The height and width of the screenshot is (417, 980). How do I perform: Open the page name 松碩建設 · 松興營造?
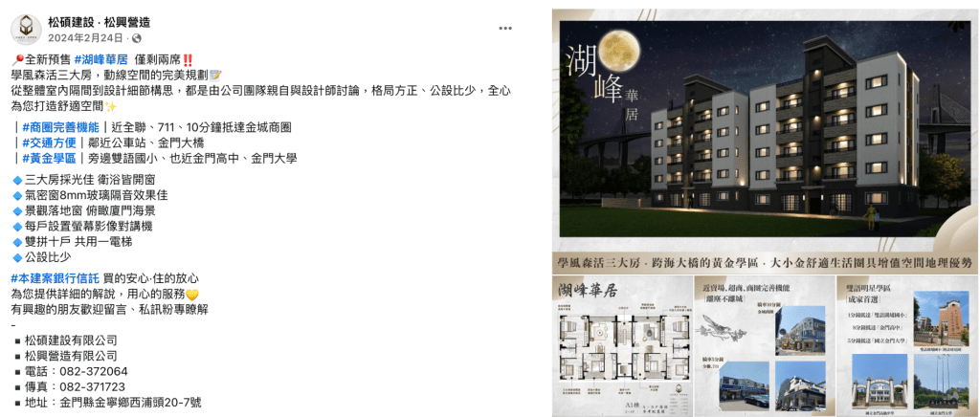tap(99, 22)
